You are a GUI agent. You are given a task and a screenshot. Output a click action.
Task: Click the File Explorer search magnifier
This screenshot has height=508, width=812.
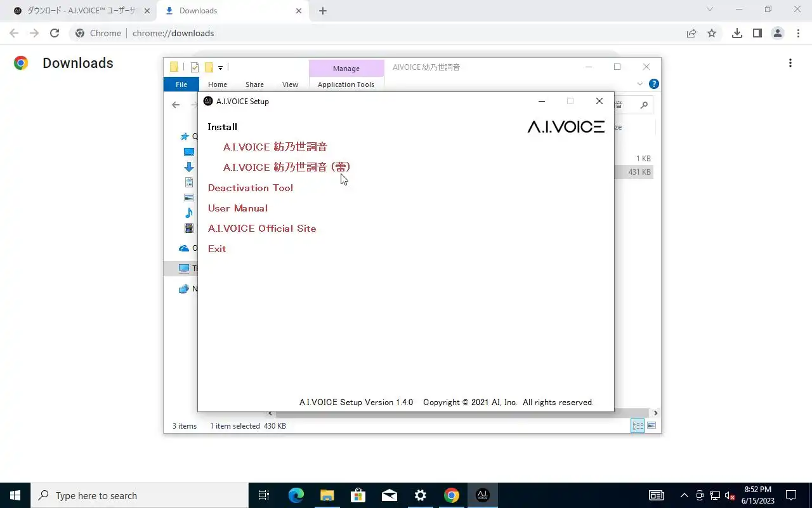pos(644,105)
